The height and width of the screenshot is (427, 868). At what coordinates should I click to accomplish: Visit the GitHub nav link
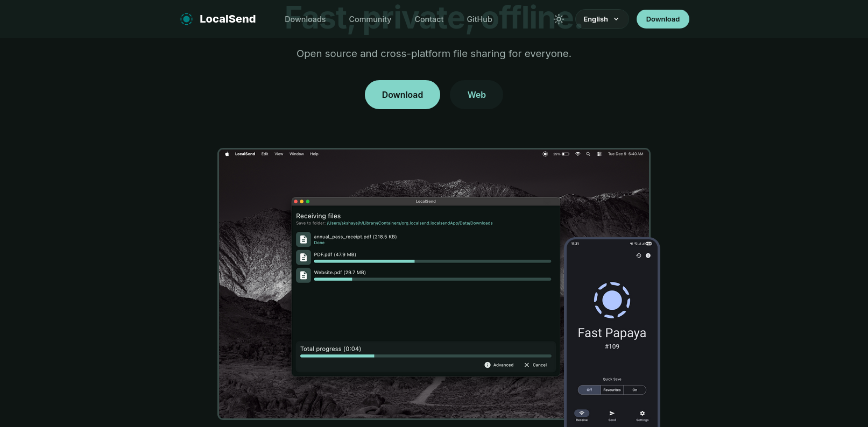[x=479, y=19]
